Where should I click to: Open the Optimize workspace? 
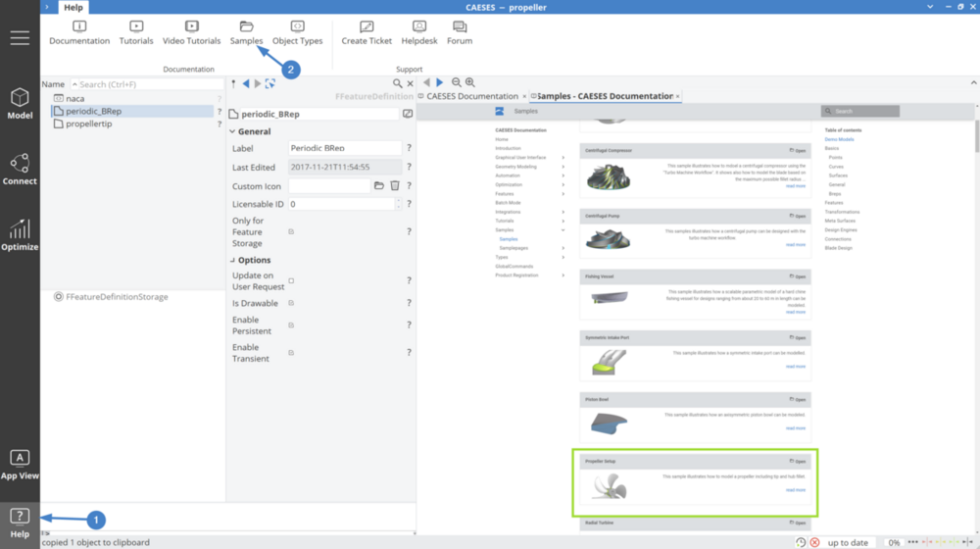(x=20, y=235)
